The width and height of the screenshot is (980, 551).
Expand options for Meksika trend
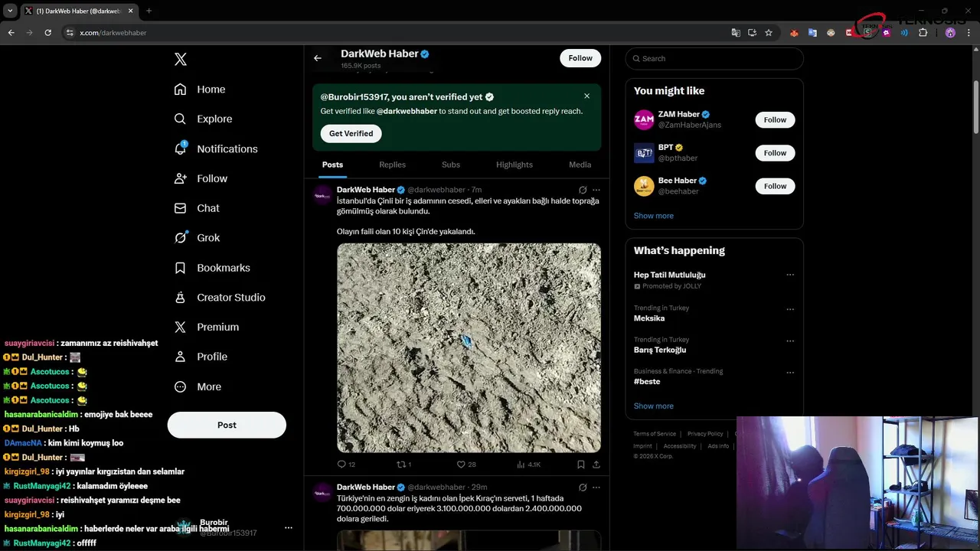[790, 309]
